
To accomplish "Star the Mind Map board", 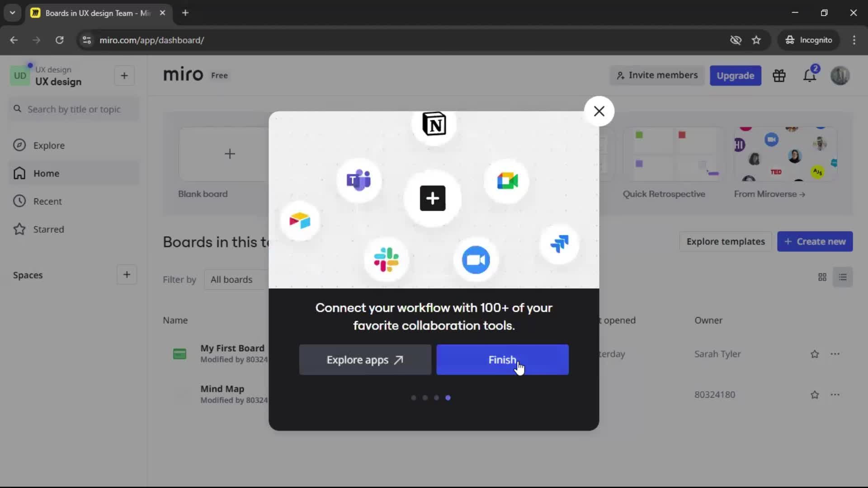I will click(815, 395).
